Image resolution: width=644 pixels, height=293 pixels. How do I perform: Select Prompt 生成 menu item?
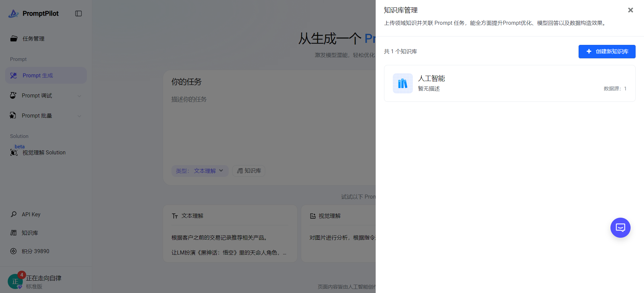tap(46, 75)
